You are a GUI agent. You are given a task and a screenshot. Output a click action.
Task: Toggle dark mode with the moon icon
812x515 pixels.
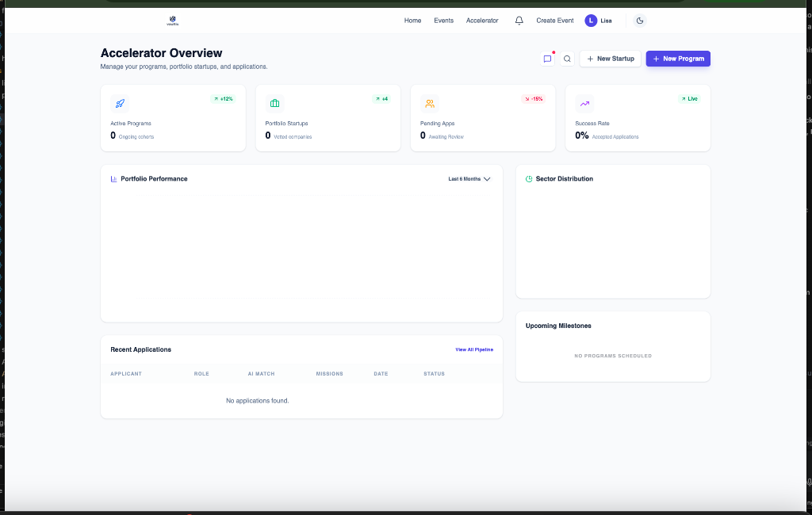pos(640,21)
